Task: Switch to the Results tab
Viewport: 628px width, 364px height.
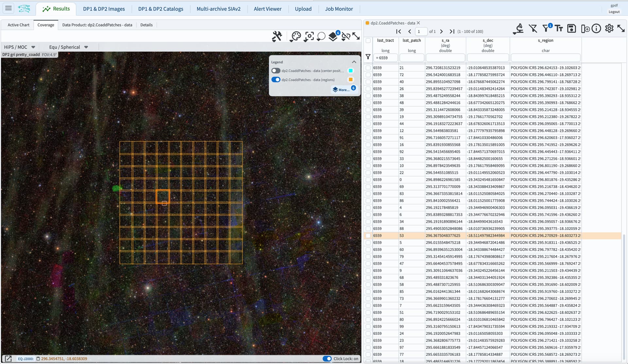Action: point(56,9)
